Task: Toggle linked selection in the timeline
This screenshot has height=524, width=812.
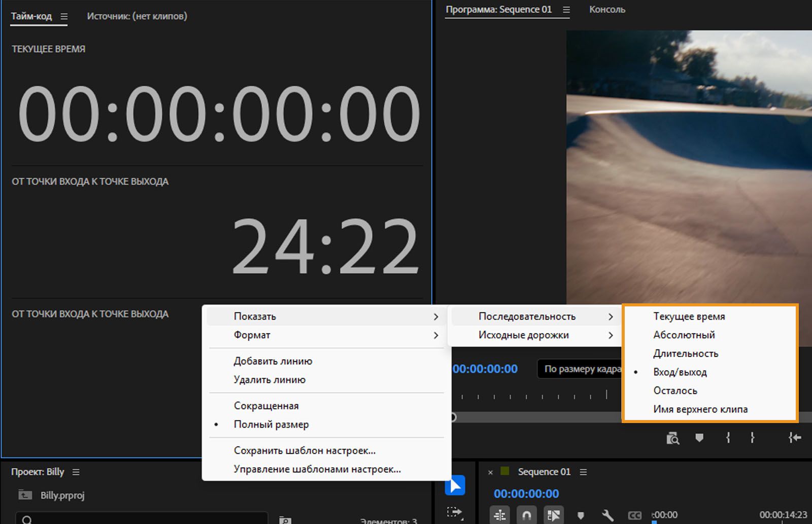Action: (554, 515)
